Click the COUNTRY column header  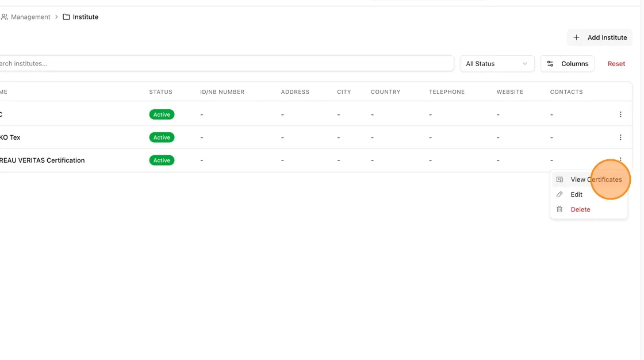[385, 91]
